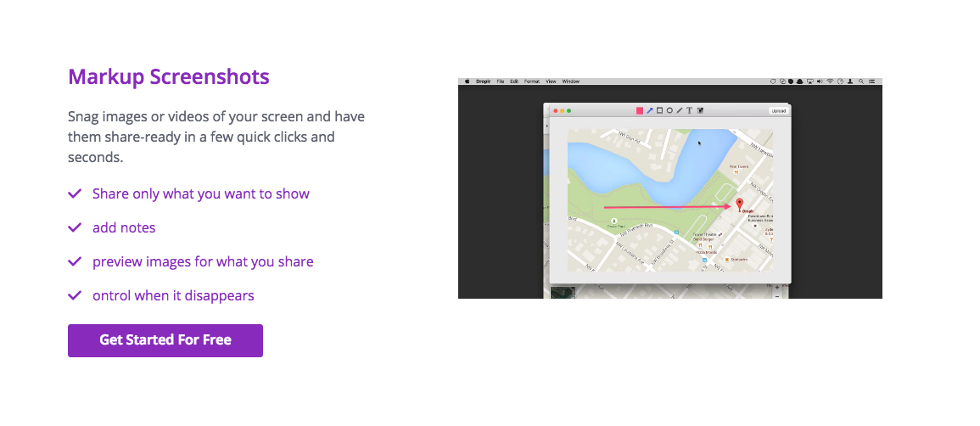Open the Format menu
980x426 pixels.
pos(532,81)
